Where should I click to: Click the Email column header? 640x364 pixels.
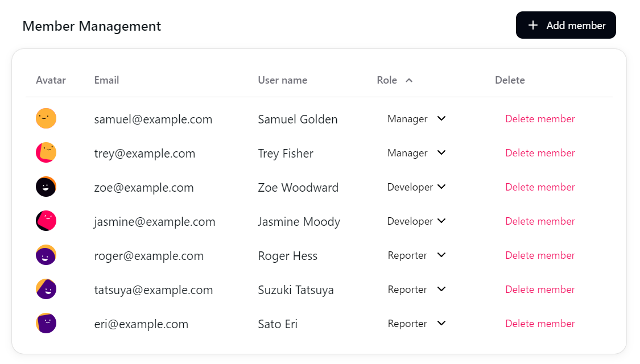pyautogui.click(x=106, y=80)
